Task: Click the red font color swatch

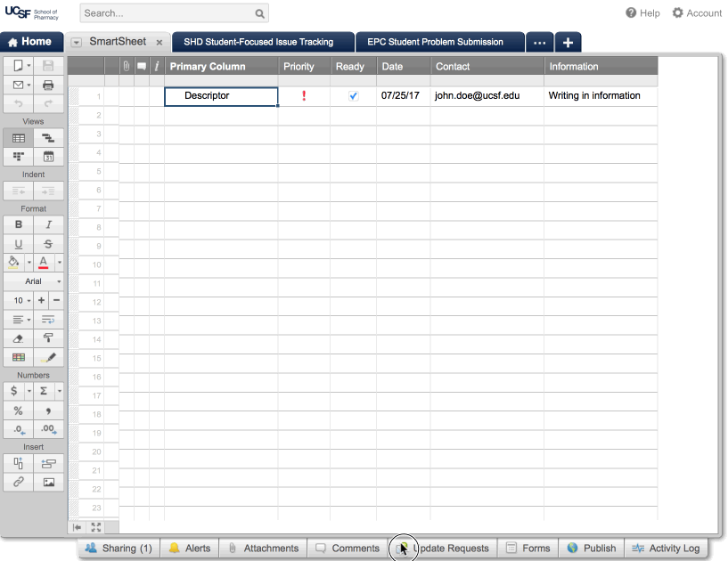Action: (43, 263)
